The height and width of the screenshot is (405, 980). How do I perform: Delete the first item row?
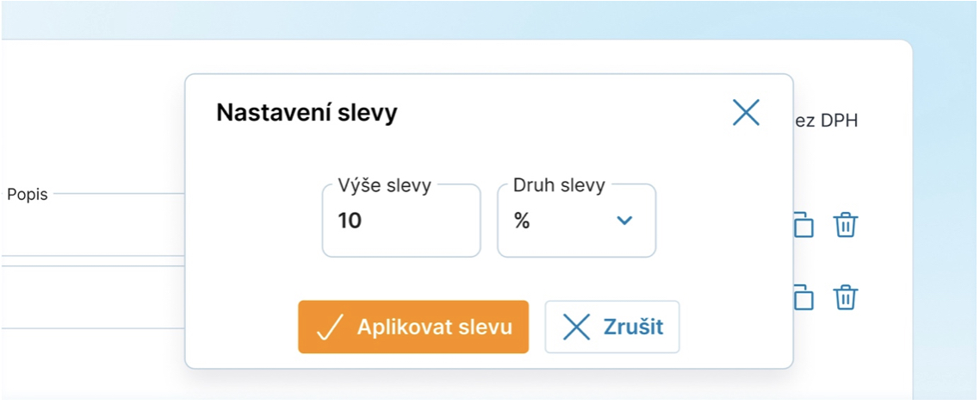tap(846, 225)
